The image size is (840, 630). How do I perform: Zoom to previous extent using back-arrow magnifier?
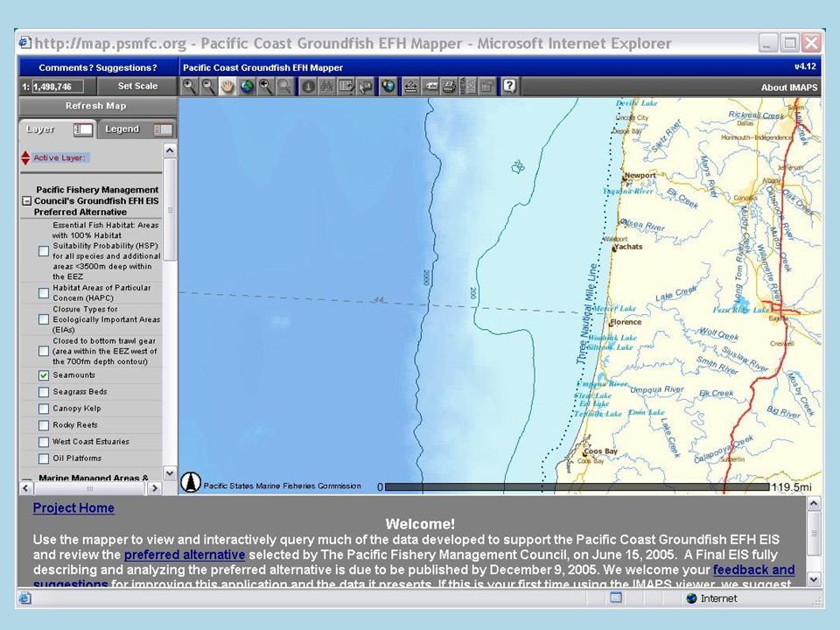pyautogui.click(x=266, y=87)
